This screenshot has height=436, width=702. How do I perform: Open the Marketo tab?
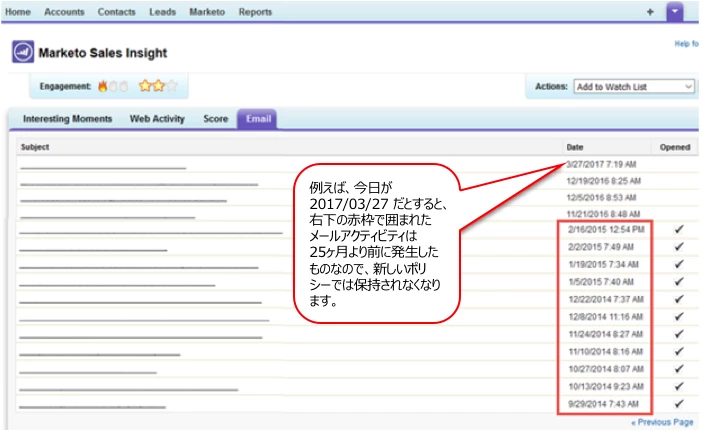pos(207,12)
